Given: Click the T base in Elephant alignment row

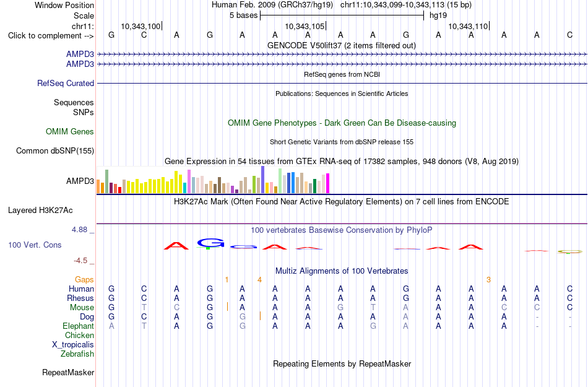Looking at the screenshot, I should (x=144, y=326).
